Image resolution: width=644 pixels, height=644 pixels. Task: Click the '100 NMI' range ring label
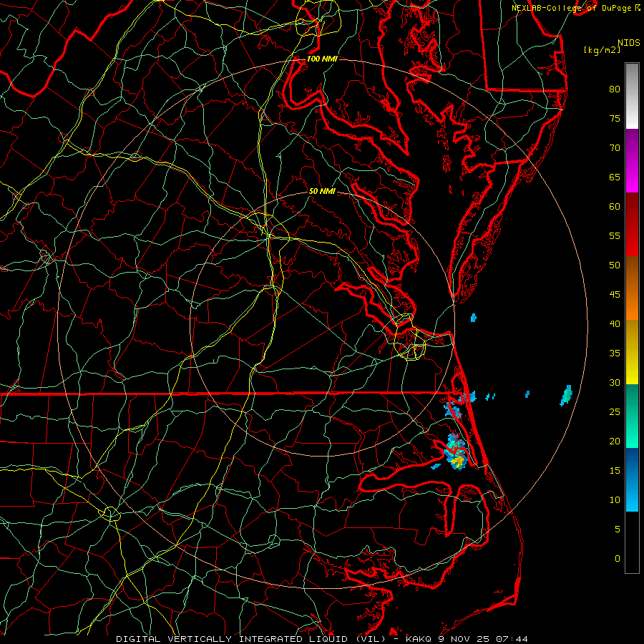point(322,59)
